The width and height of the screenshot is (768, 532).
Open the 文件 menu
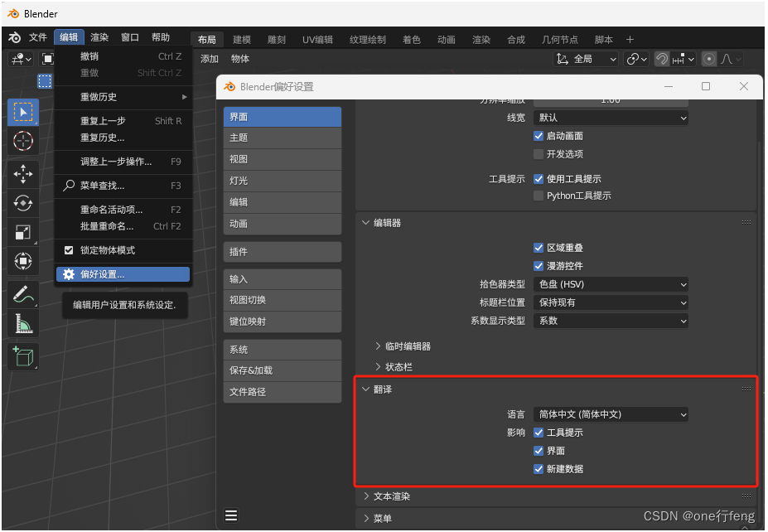pyautogui.click(x=38, y=37)
